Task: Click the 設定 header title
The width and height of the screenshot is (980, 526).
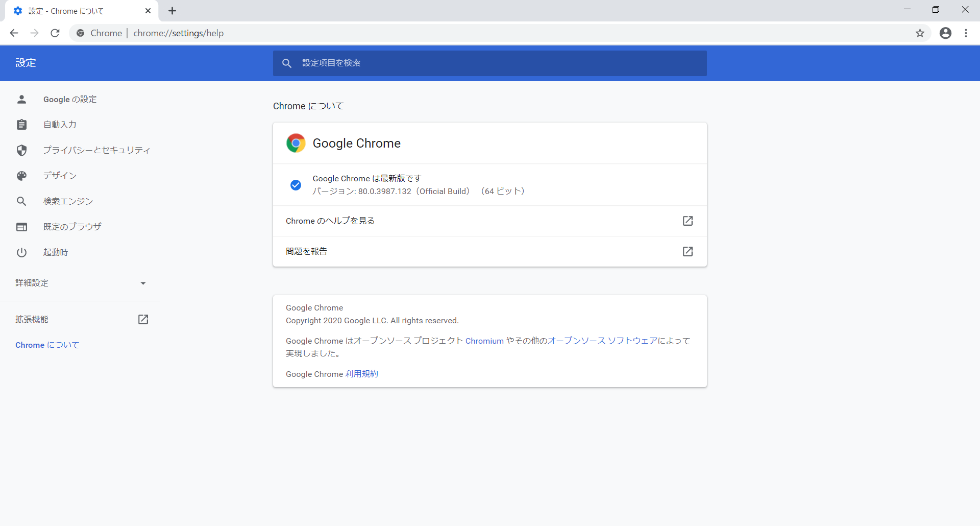Action: coord(26,63)
